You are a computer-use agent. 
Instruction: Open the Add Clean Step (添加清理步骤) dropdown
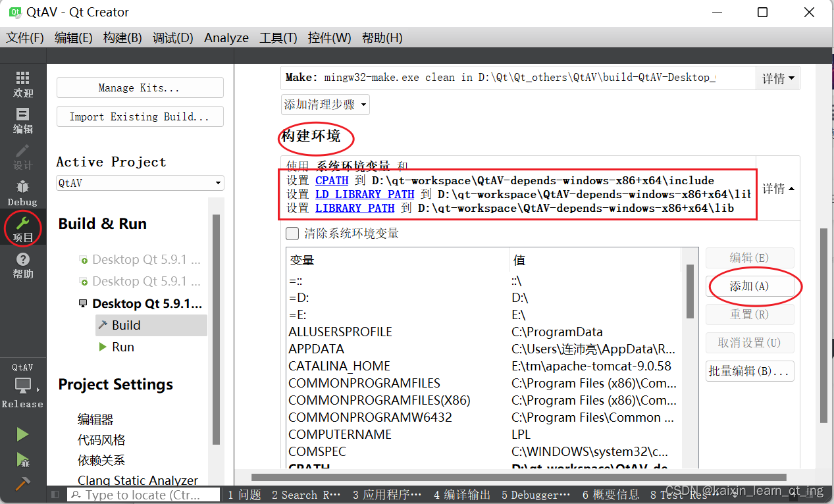[x=325, y=105]
